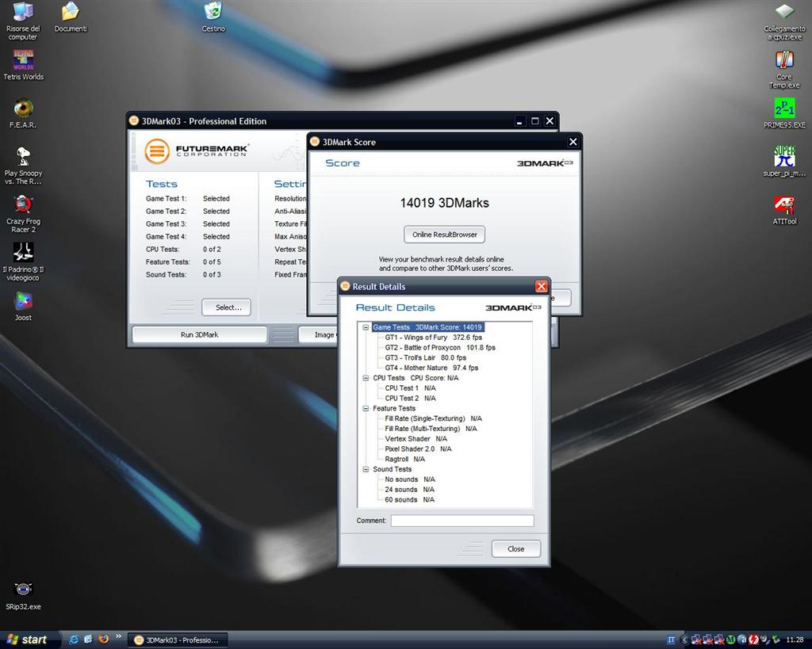Click the IT language indicator in tray
812x649 pixels.
click(671, 640)
